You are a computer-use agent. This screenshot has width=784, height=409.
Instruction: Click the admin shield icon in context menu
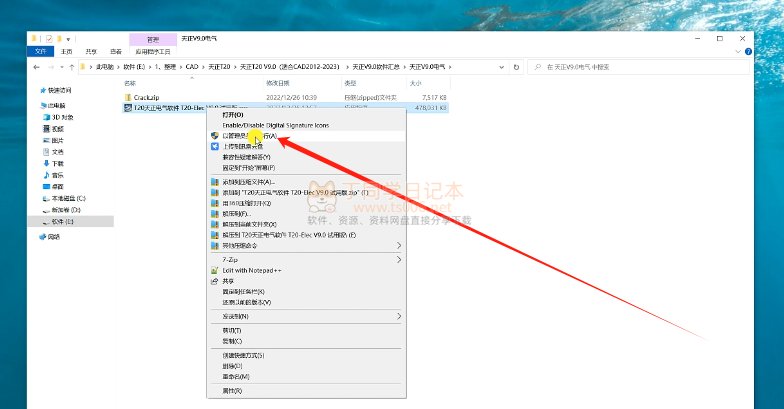(x=214, y=136)
